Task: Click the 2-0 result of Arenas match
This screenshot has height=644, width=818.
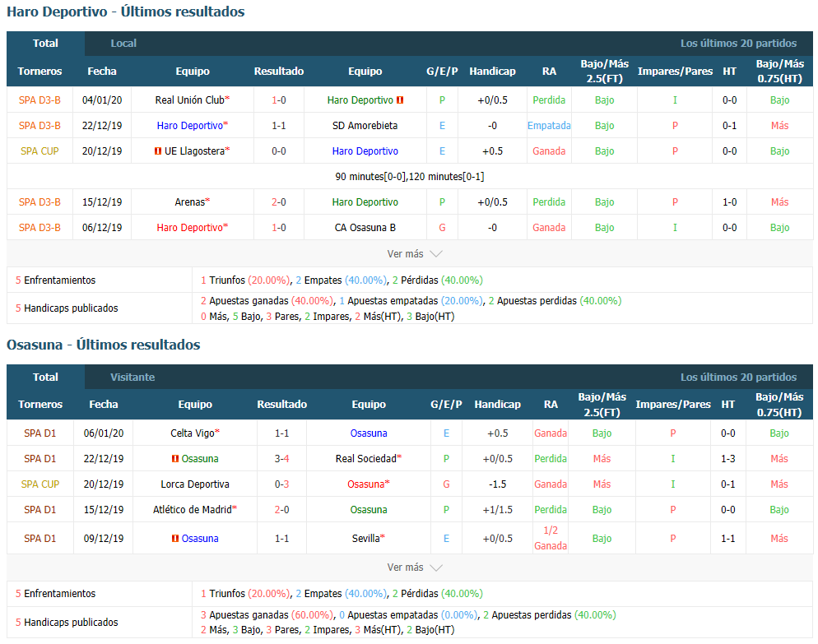Action: coord(279,202)
